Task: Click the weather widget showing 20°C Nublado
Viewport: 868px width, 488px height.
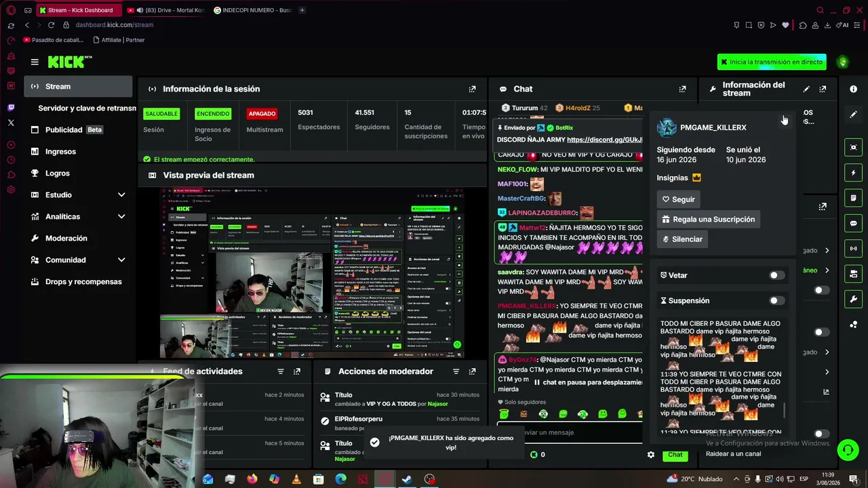Action: tap(695, 479)
